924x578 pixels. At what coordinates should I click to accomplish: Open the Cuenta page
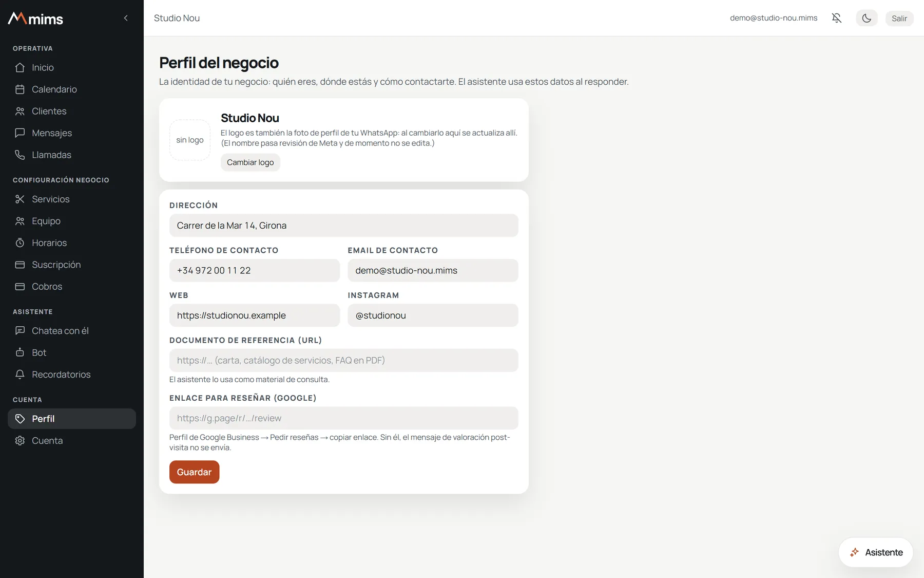coord(72,440)
